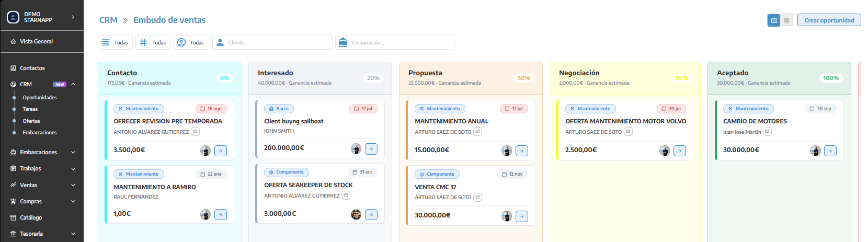Click avatar on OFERTA SEAKEEPER DE STOCK card
The image size is (868, 242).
pyautogui.click(x=356, y=214)
